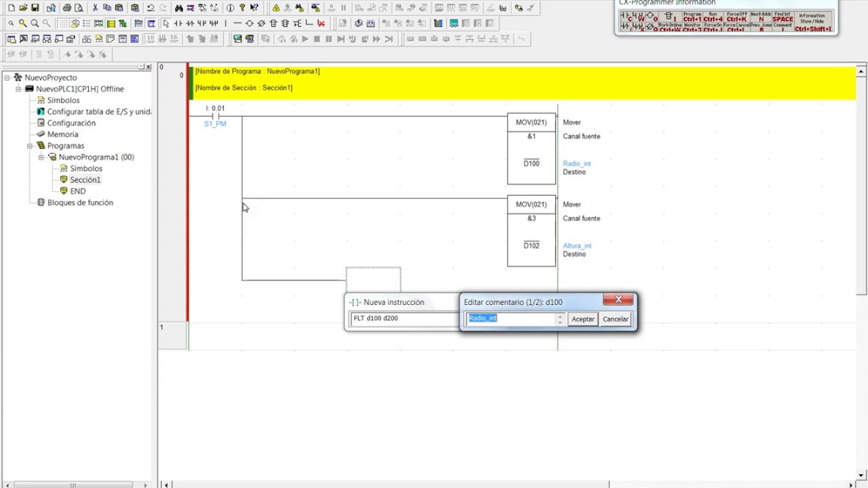Screen dimensions: 868x488
Task: Click the D102 destination operand
Action: (x=531, y=245)
